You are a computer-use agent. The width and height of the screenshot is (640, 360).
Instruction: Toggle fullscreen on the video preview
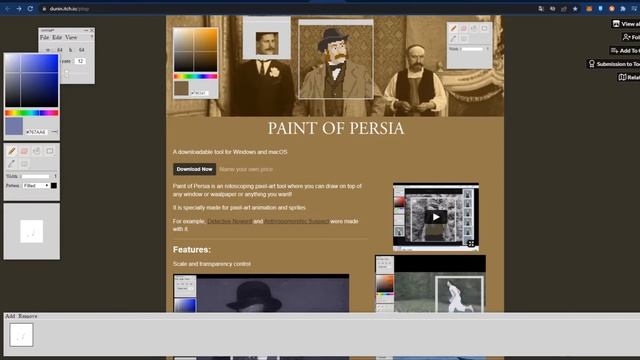pyautogui.click(x=471, y=244)
